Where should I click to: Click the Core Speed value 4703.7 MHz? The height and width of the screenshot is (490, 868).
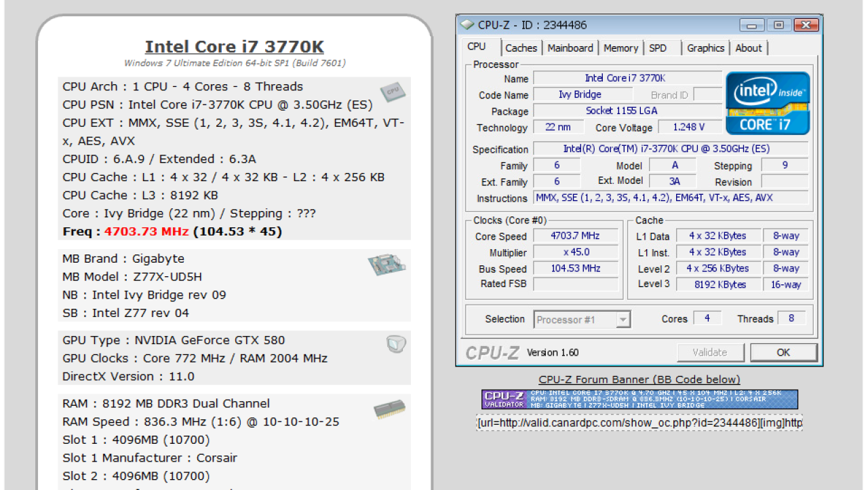575,235
